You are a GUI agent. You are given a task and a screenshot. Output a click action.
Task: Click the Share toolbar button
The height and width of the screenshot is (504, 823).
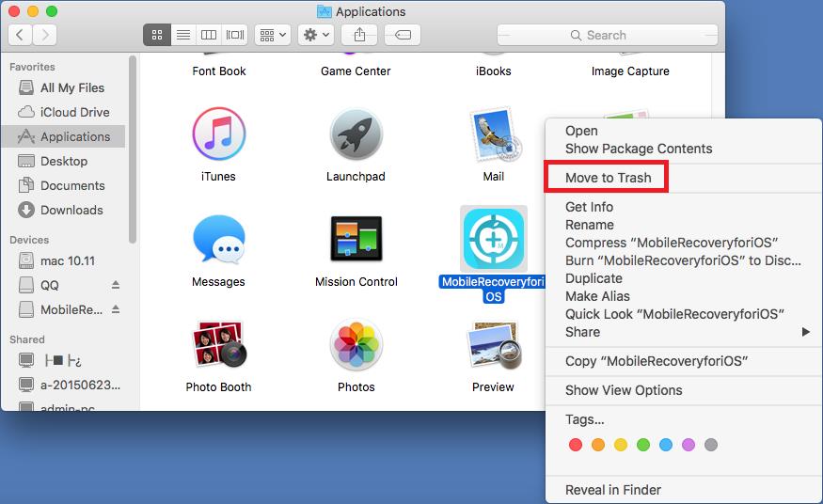coord(359,35)
